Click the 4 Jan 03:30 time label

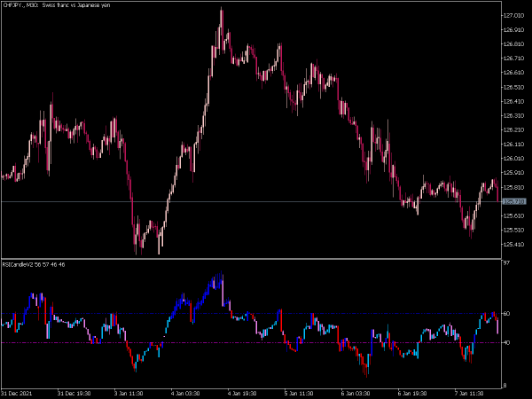tap(186, 393)
